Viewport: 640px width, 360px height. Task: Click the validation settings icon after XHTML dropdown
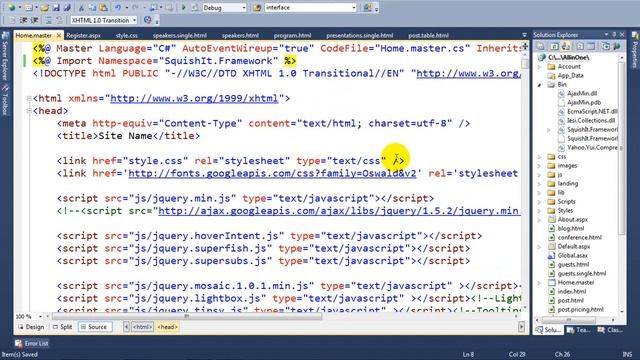148,20
